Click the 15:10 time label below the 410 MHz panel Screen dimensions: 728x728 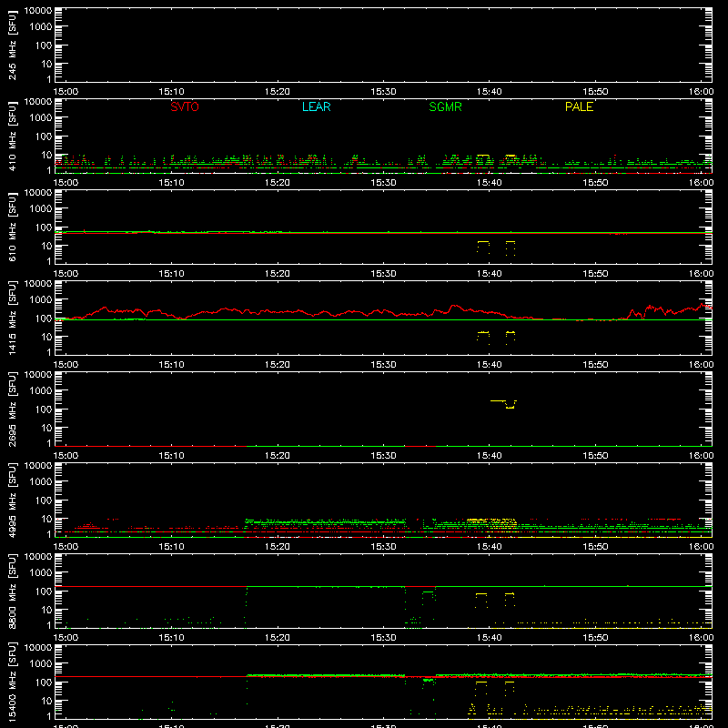coord(171,183)
